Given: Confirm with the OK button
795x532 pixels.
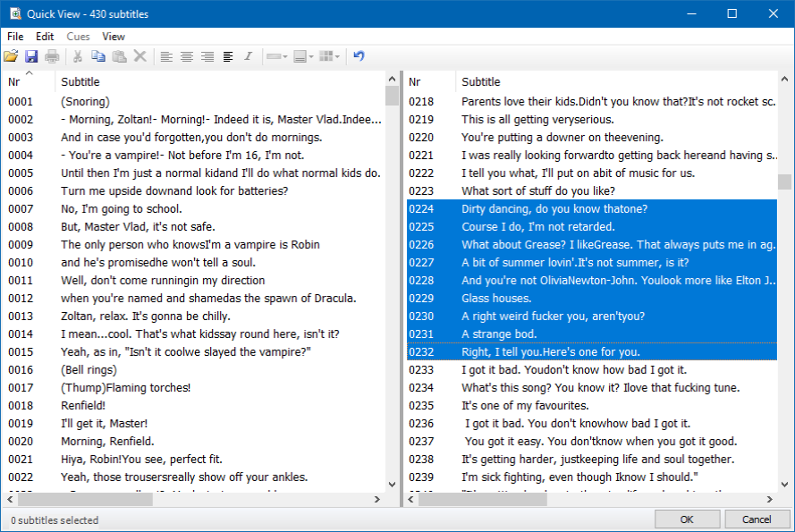Looking at the screenshot, I should pos(687,519).
